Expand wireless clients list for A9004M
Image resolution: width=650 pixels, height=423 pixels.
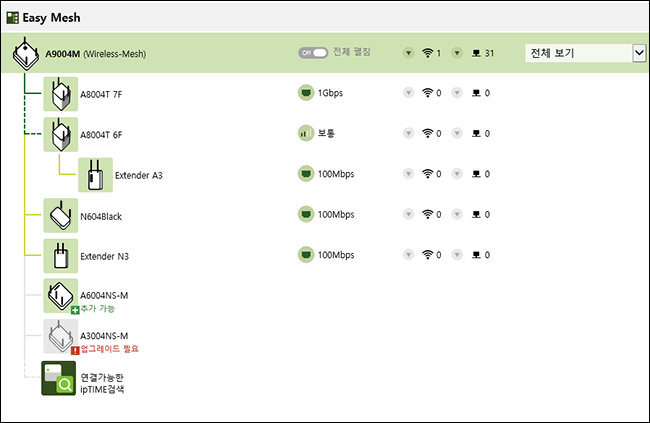coord(408,53)
